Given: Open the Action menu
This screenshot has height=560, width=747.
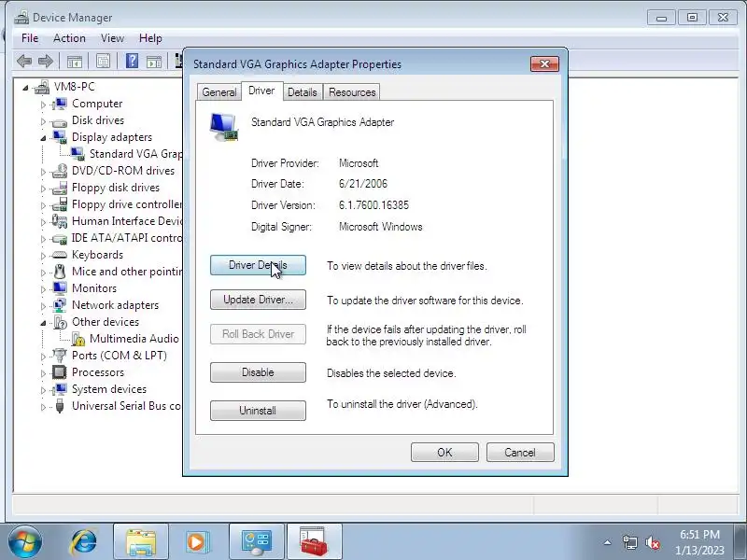Looking at the screenshot, I should (x=69, y=38).
